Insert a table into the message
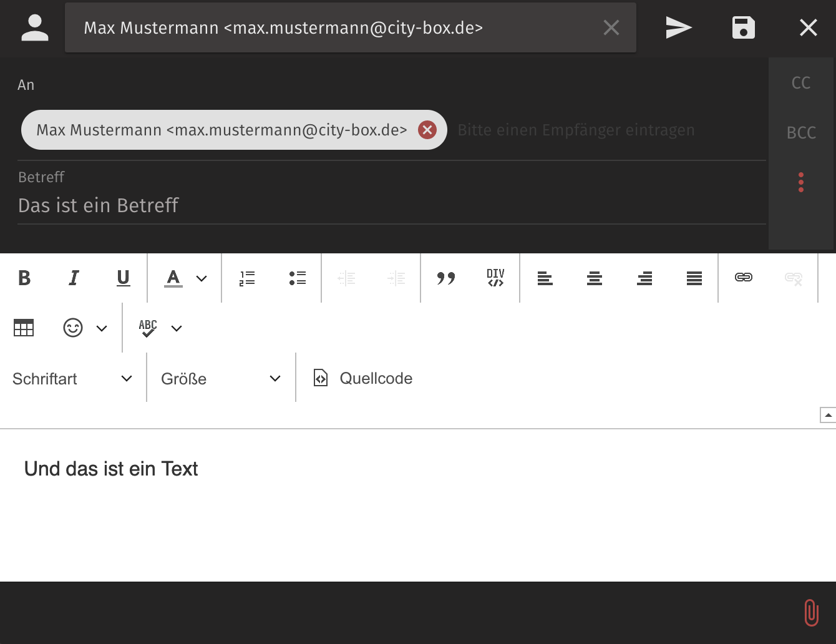Screen dimensions: 836x644 (x=24, y=328)
